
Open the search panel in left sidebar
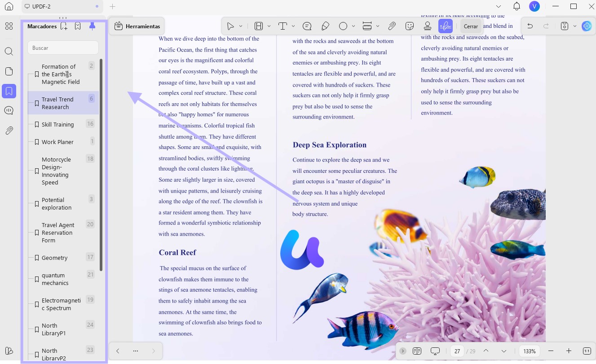[9, 52]
